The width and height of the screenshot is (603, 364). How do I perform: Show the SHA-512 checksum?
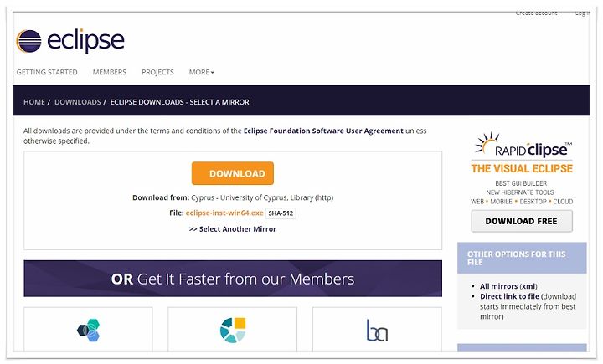click(281, 213)
